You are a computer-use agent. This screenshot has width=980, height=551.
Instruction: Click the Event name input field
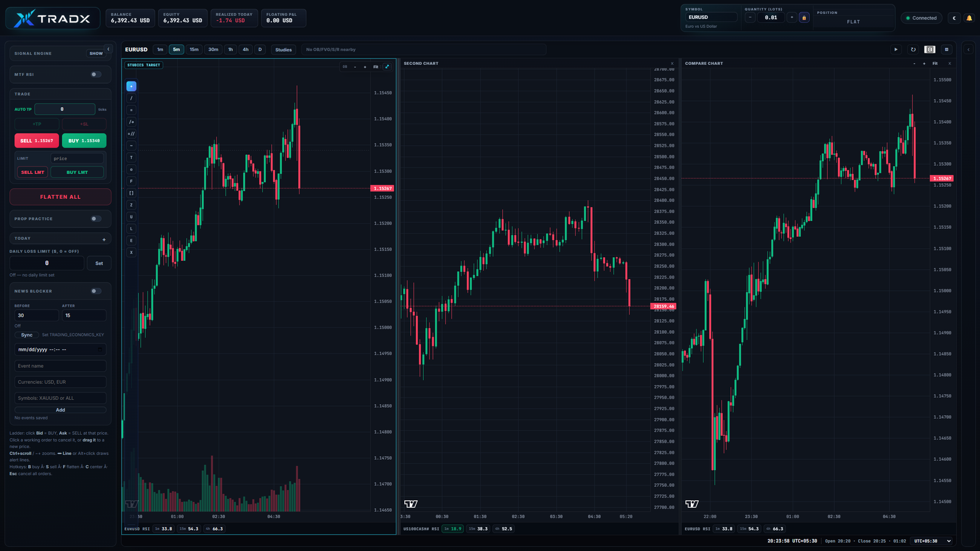pyautogui.click(x=60, y=366)
